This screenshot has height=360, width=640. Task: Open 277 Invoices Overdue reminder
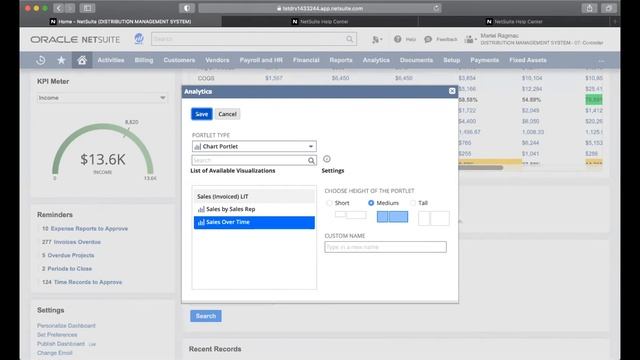71,242
